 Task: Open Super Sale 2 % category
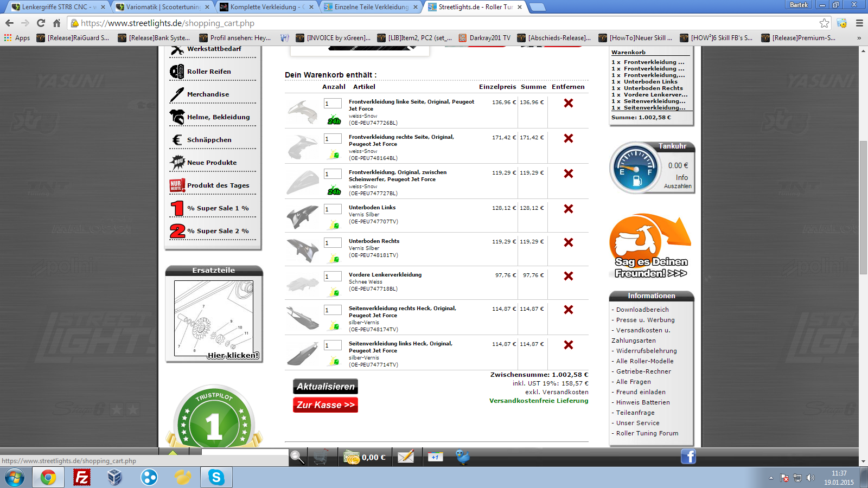[218, 231]
